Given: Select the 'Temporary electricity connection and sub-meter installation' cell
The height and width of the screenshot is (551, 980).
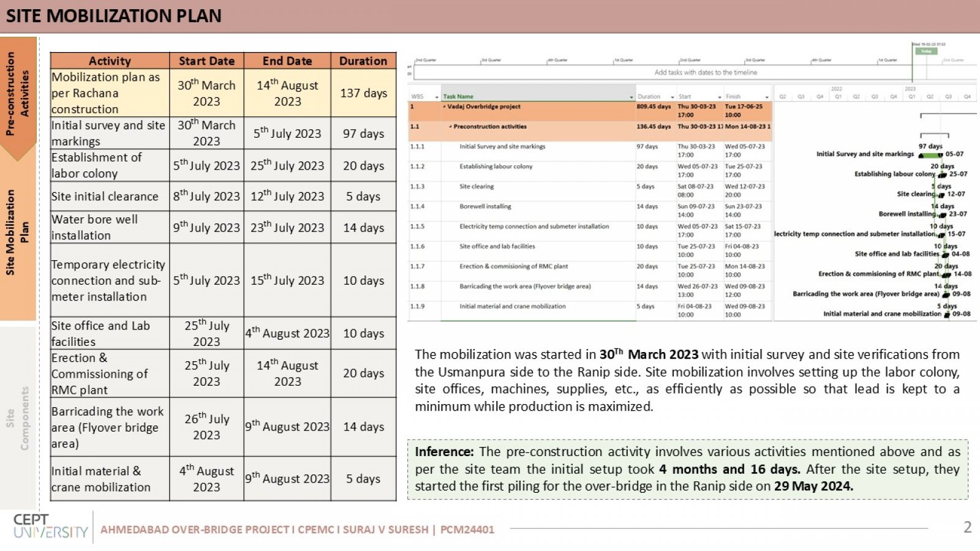Looking at the screenshot, I should pyautogui.click(x=110, y=280).
